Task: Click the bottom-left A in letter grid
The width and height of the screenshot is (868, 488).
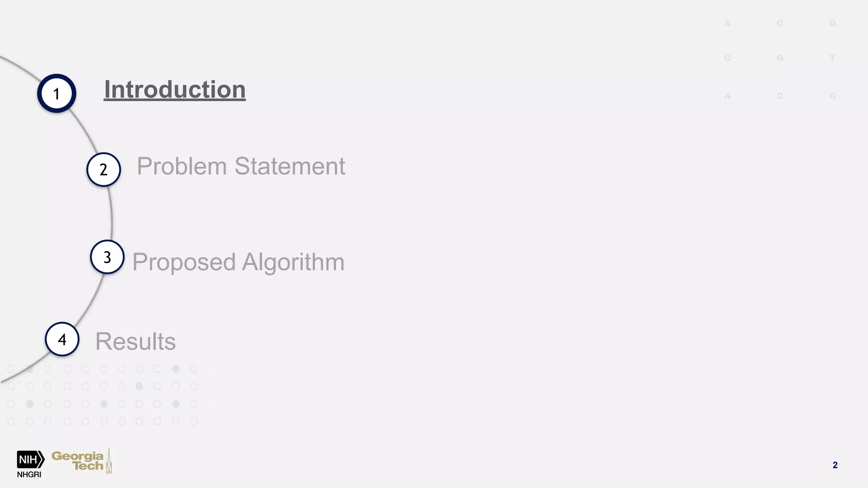Action: tap(727, 96)
